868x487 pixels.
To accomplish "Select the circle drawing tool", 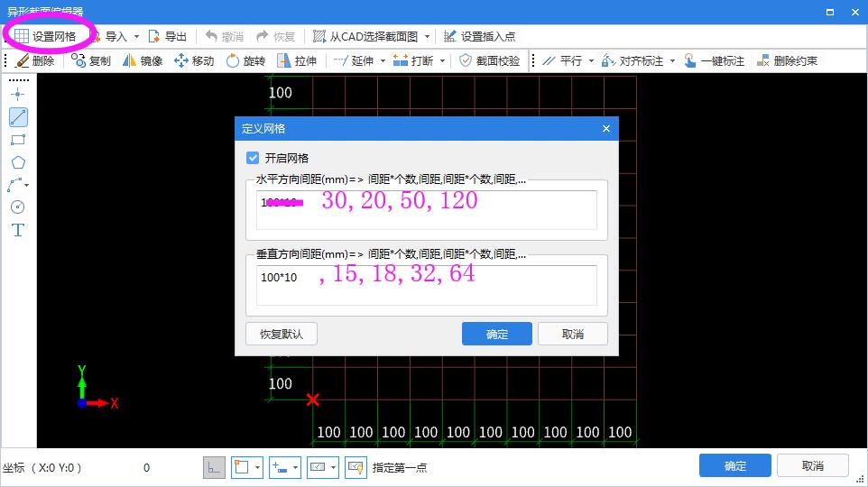I will coord(18,207).
